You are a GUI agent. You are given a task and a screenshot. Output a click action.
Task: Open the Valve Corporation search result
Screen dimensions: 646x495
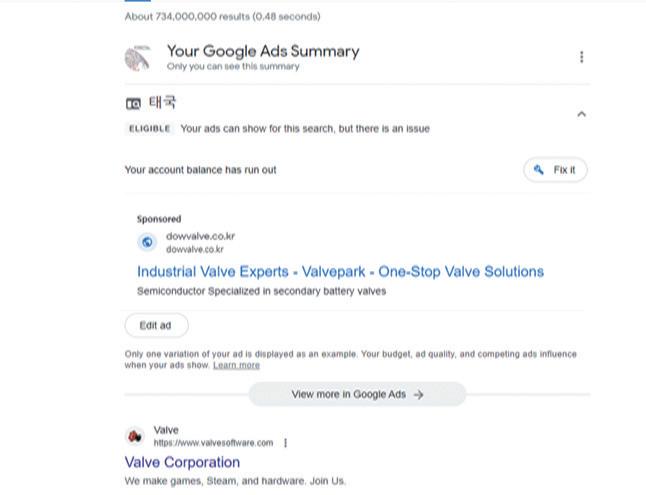coord(182,462)
